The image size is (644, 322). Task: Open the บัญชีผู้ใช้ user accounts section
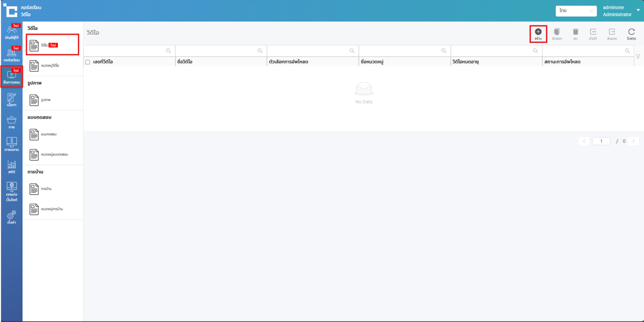click(11, 32)
